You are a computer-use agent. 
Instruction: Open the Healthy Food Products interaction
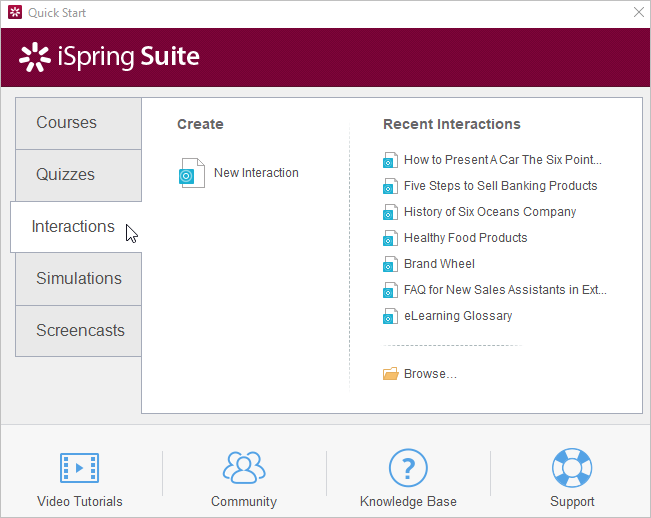pos(465,238)
